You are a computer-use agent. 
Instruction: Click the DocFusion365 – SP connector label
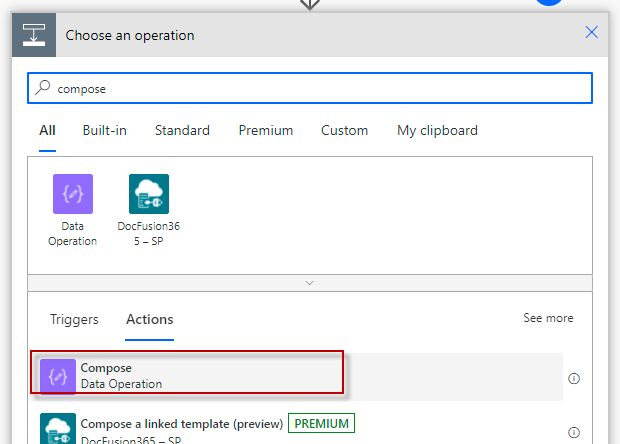pos(149,234)
